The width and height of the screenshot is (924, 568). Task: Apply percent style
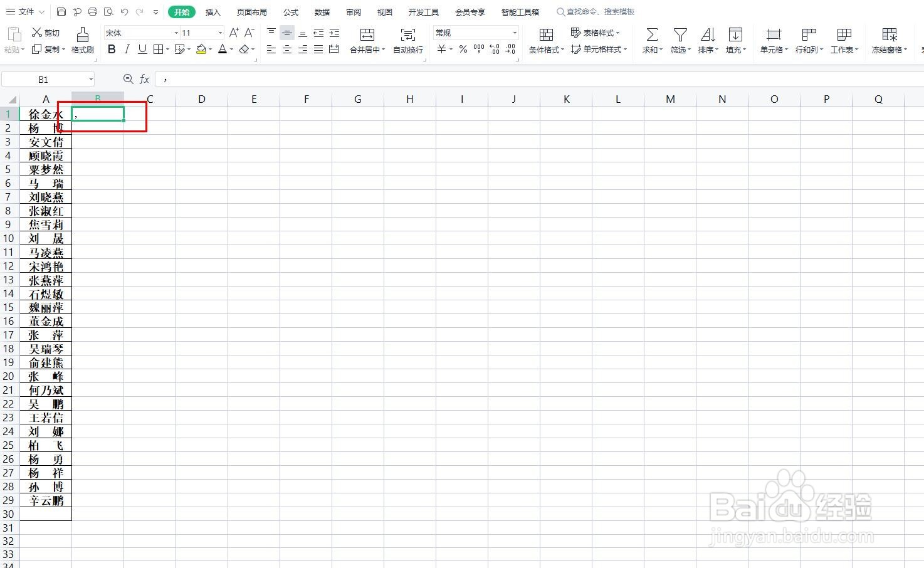coord(463,49)
